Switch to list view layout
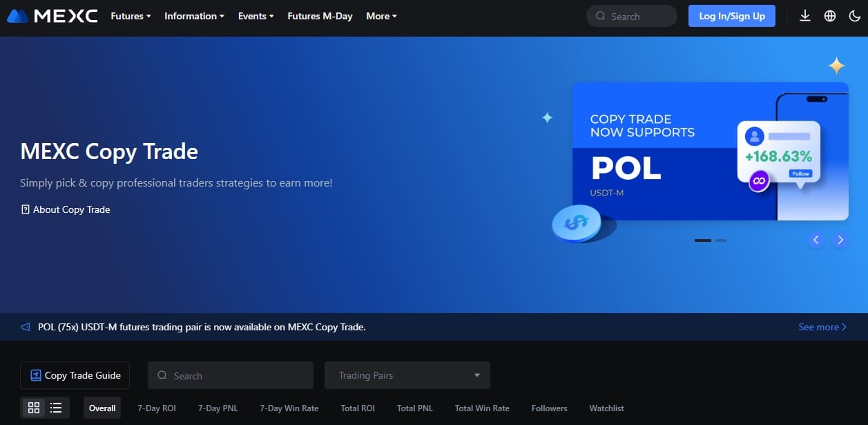The image size is (868, 425). coord(56,408)
